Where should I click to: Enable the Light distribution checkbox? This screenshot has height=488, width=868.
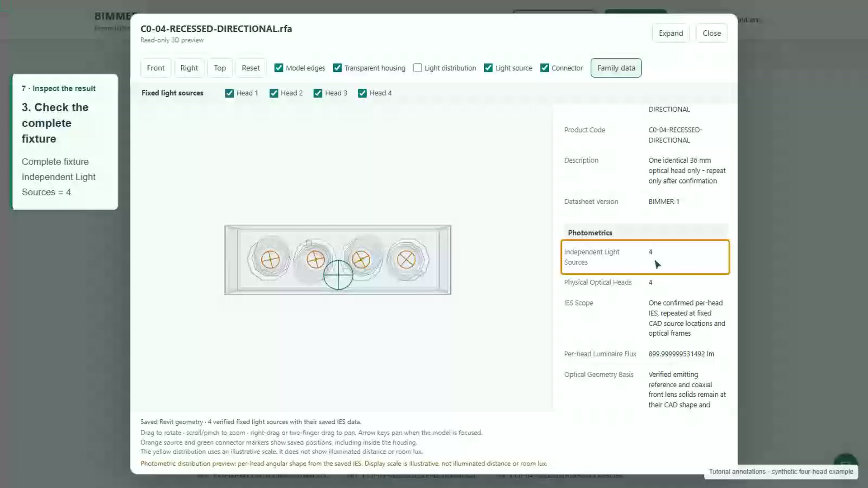(x=418, y=68)
